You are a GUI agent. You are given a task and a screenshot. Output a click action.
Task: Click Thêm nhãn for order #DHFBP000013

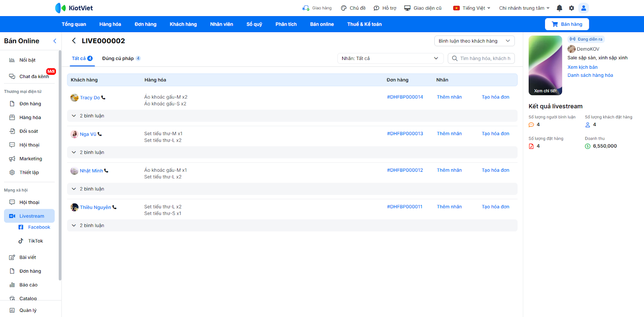[449, 134]
